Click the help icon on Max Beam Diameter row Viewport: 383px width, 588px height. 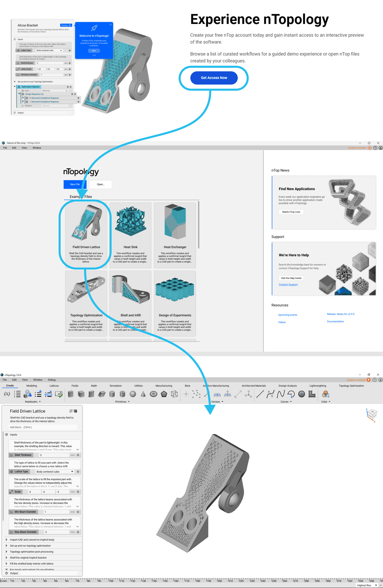click(x=78, y=532)
